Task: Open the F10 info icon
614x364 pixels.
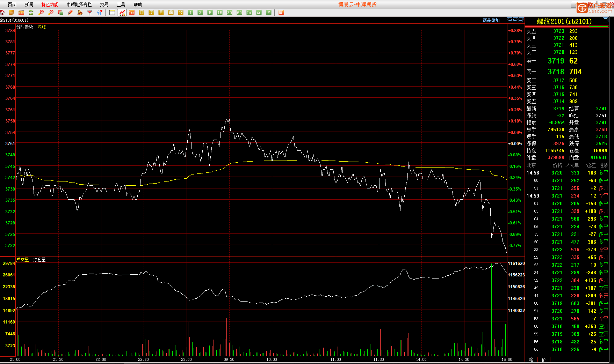Action: 21,13
